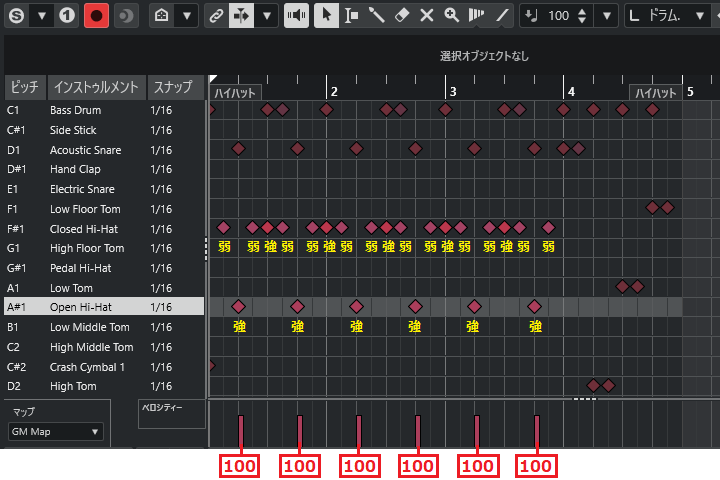
Task: Select the Side Stick row
Action: point(104,130)
